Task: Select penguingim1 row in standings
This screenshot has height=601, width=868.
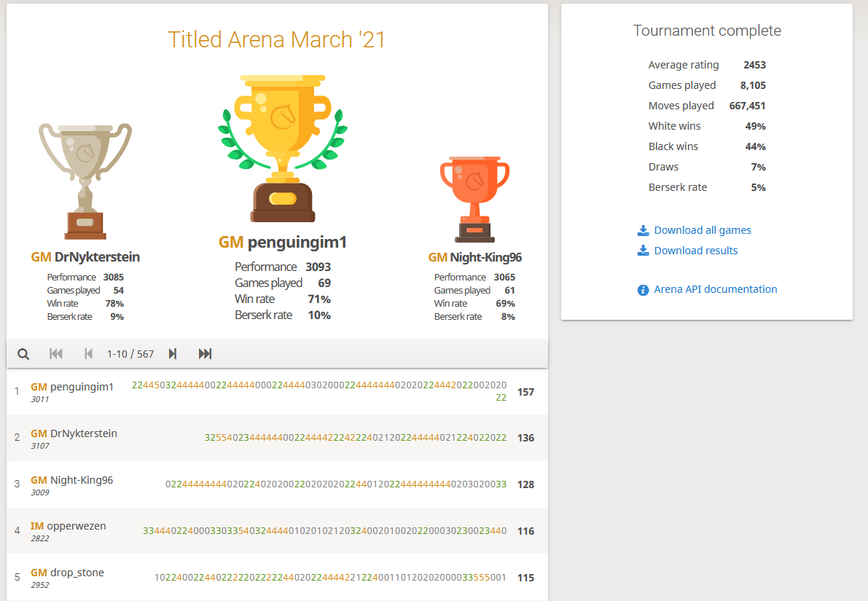Action: tap(82, 387)
